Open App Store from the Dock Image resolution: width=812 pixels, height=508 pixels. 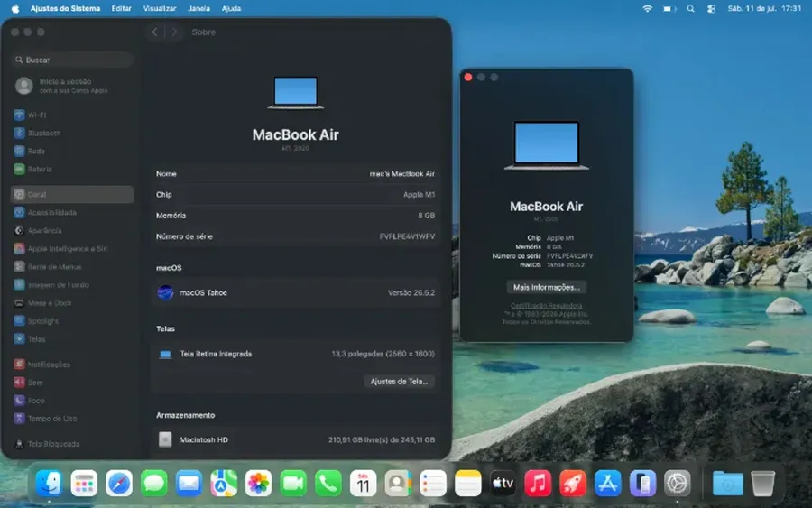607,484
